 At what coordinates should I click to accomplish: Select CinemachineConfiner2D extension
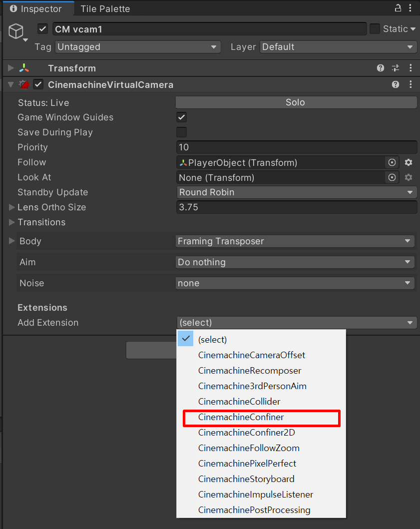262,433
